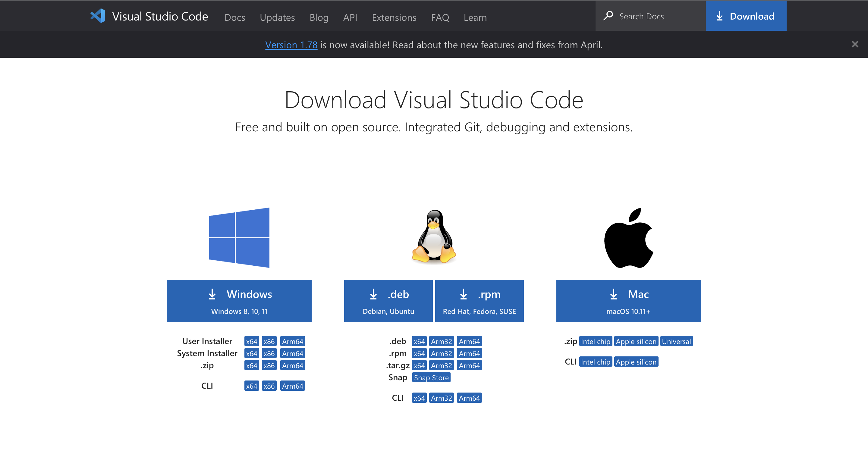Viewport: 868px width, 476px height.
Task: Download Linux .deb Arm32 package
Action: [442, 341]
